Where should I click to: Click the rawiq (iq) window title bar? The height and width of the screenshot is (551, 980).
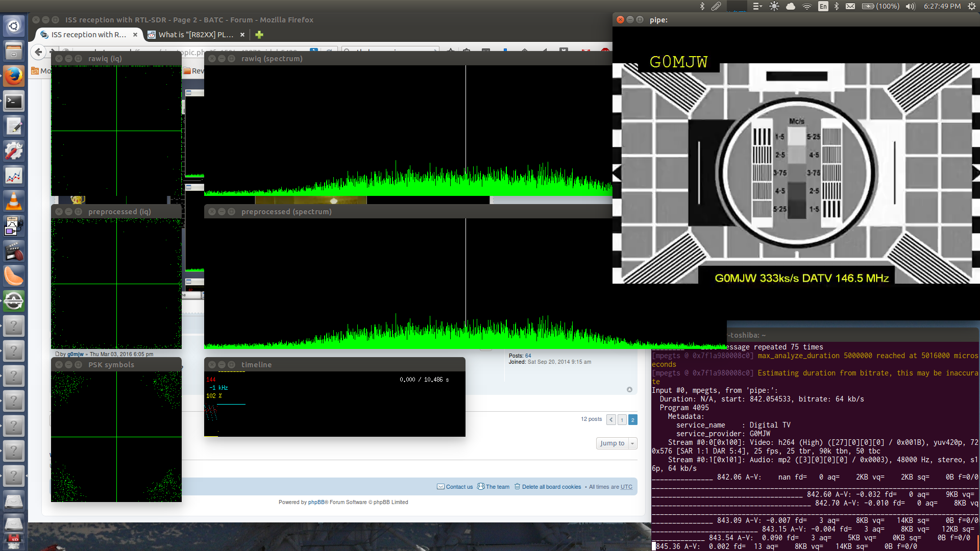point(116,59)
